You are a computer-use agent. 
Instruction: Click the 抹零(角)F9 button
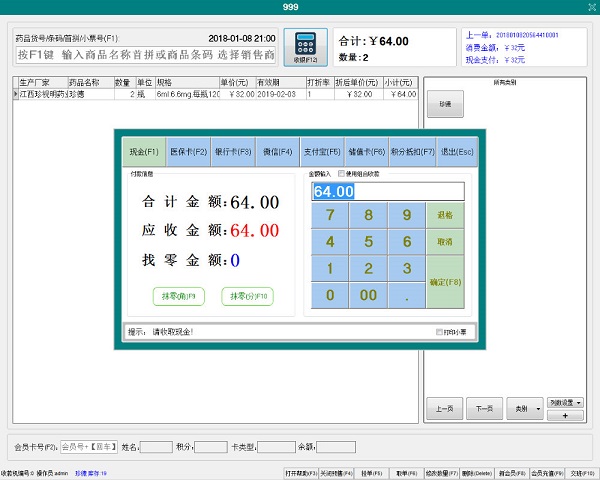coord(179,296)
